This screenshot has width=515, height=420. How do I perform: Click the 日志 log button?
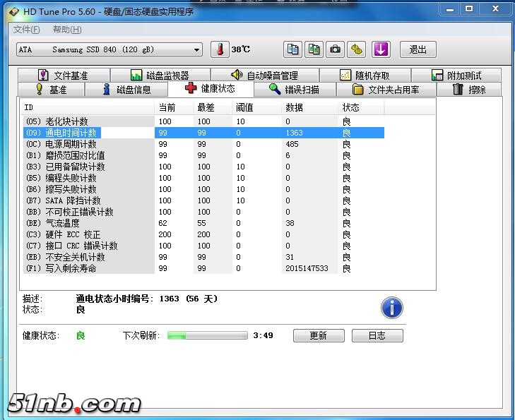click(x=377, y=336)
